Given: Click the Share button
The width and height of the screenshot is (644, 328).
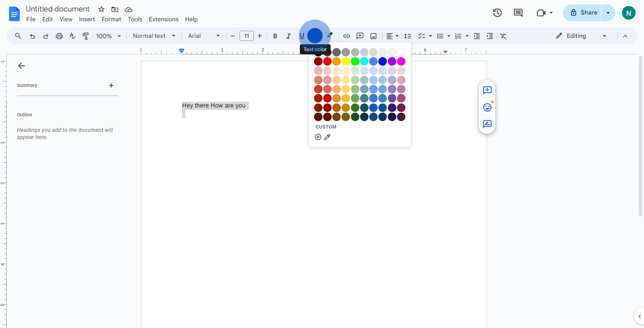Looking at the screenshot, I should pos(582,13).
